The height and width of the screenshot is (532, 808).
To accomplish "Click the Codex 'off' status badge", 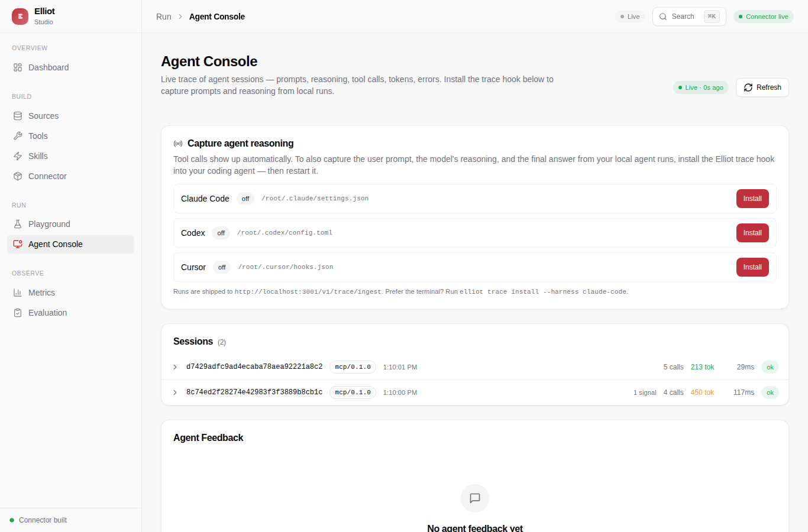I will (221, 233).
